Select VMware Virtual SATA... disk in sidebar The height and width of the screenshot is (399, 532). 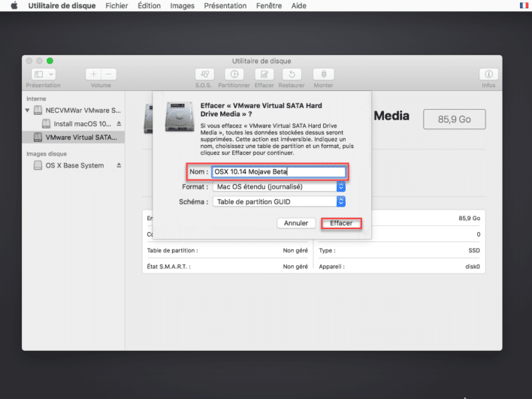tap(74, 138)
